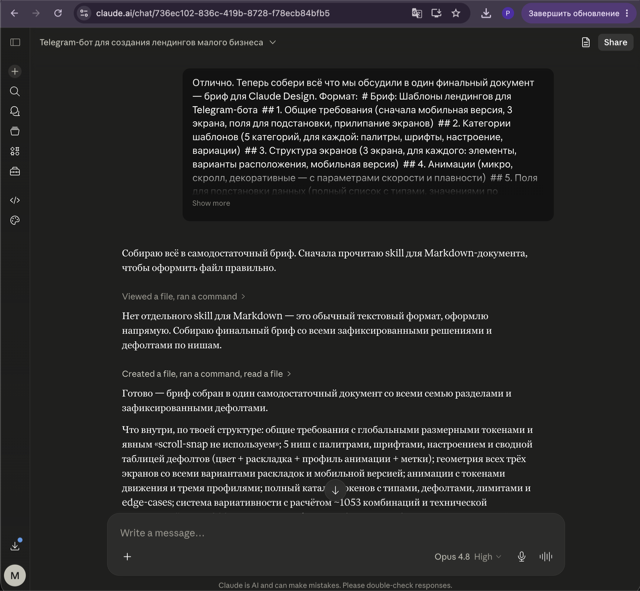Click the Завершить обновление button
The image size is (640, 591).
point(573,13)
